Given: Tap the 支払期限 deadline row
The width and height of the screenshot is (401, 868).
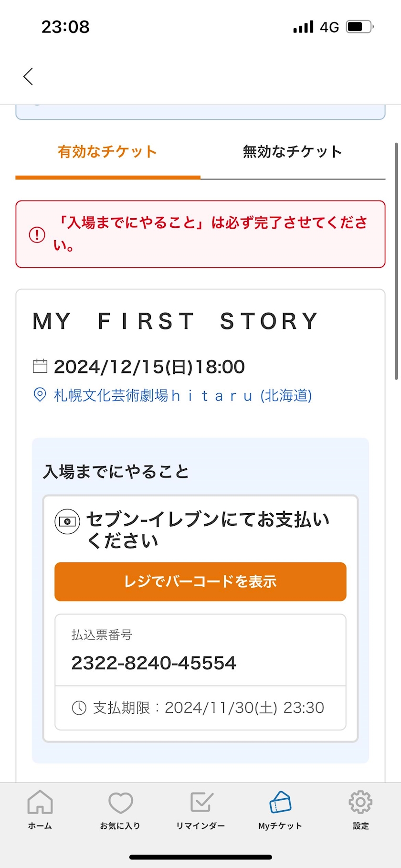Looking at the screenshot, I should coord(200,708).
